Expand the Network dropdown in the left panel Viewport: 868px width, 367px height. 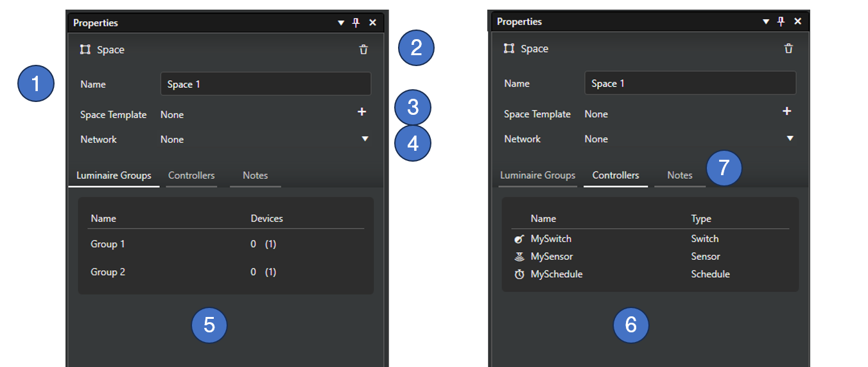(x=365, y=139)
